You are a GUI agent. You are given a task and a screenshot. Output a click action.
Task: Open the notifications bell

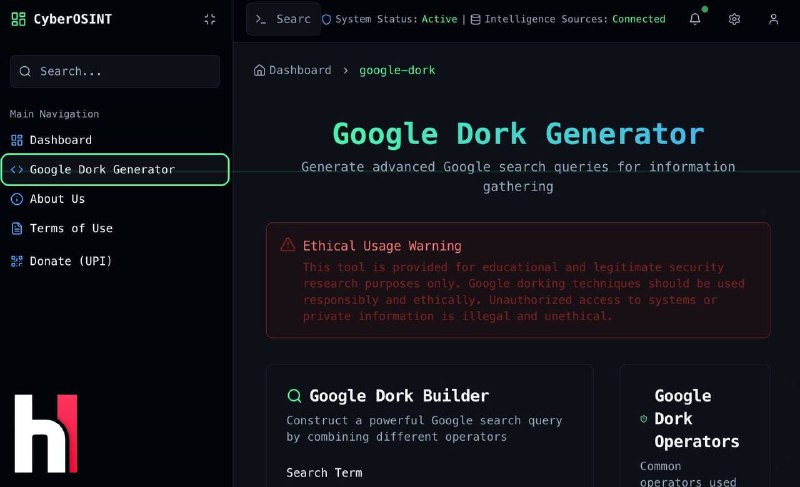click(x=695, y=19)
